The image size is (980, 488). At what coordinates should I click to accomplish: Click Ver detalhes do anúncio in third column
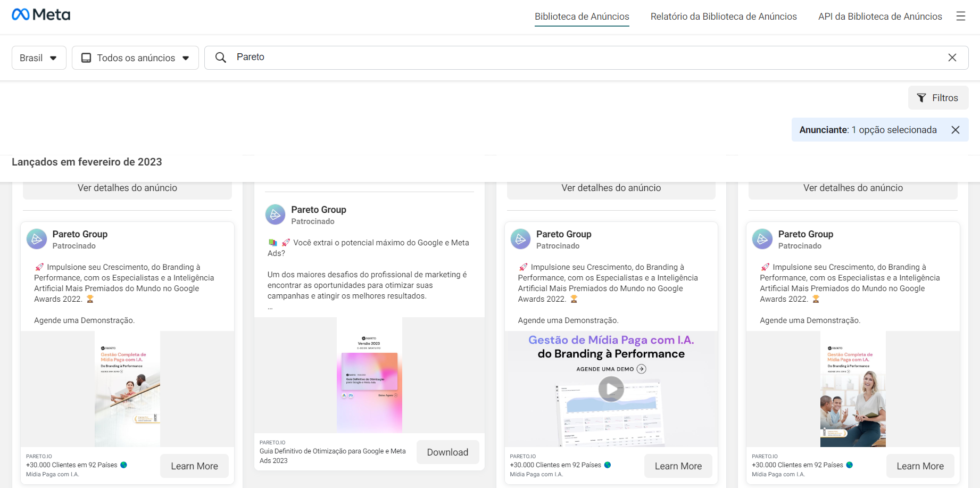pyautogui.click(x=611, y=188)
